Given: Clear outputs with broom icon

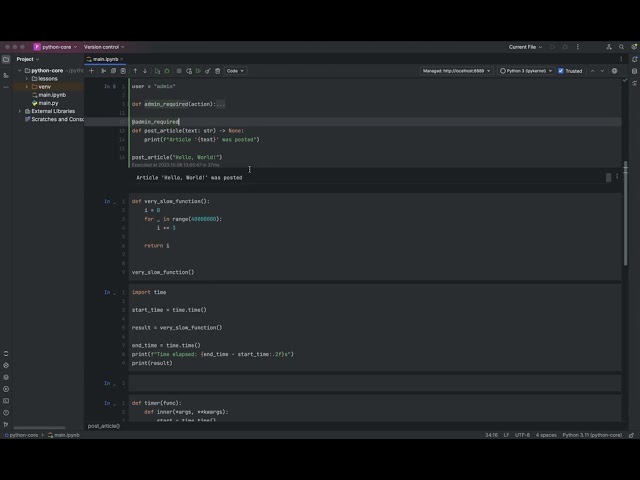Looking at the screenshot, I should click(208, 71).
